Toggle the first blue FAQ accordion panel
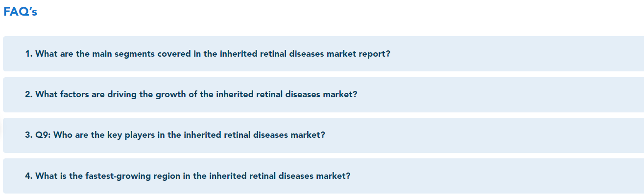 [x=323, y=54]
